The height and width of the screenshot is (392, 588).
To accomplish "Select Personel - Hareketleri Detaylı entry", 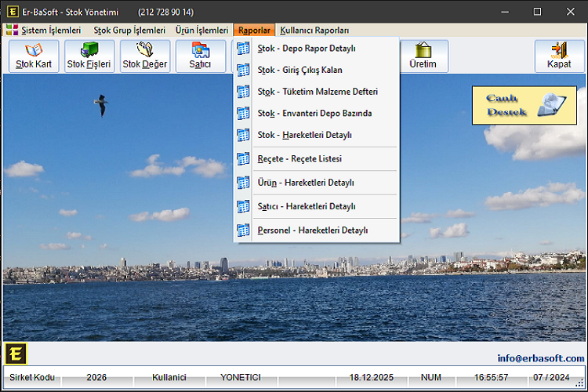I will pyautogui.click(x=312, y=230).
